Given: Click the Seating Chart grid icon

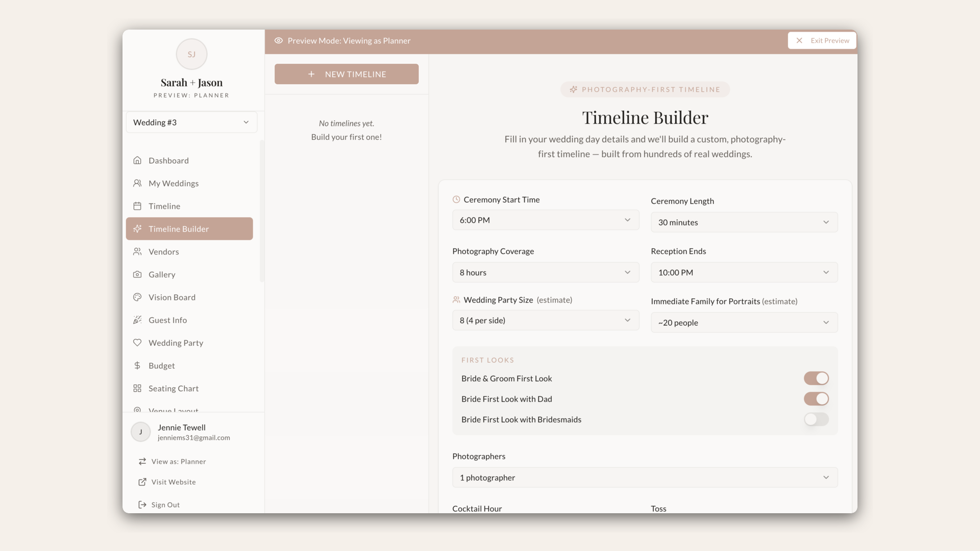Looking at the screenshot, I should (x=137, y=388).
